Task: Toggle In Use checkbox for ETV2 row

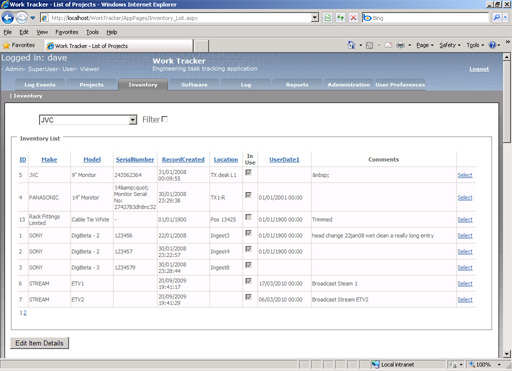Action: (248, 297)
